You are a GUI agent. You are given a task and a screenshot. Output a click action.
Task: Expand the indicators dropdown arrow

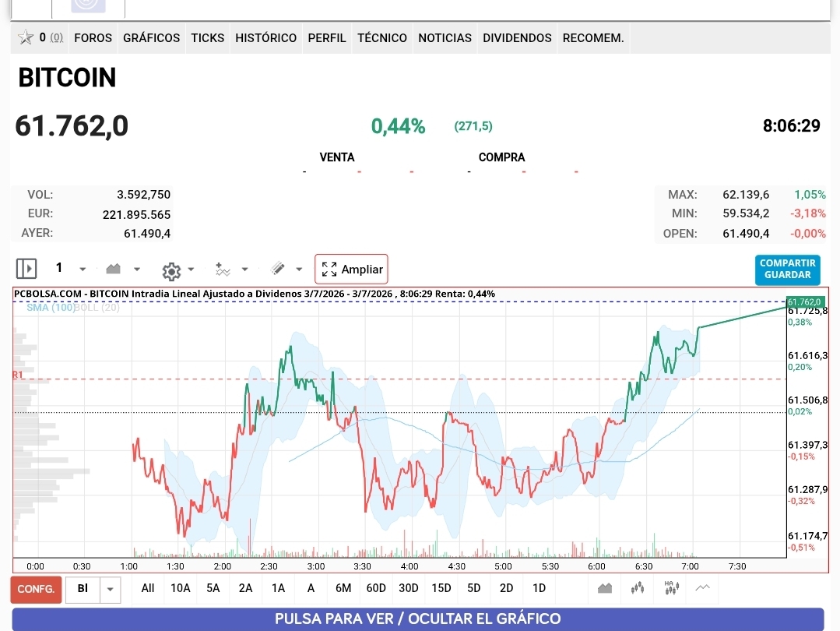[244, 269]
